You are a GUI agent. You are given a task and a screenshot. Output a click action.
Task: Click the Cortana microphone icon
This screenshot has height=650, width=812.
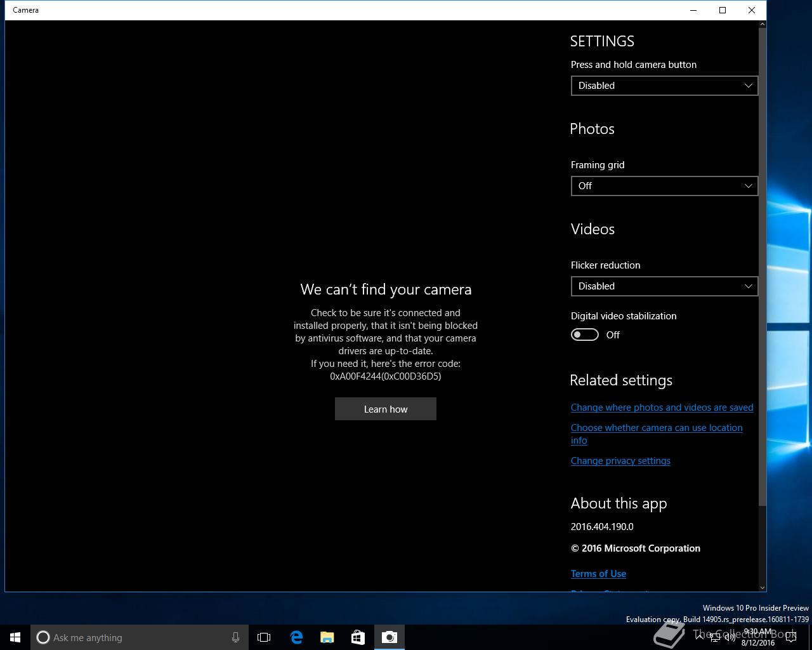(x=235, y=637)
